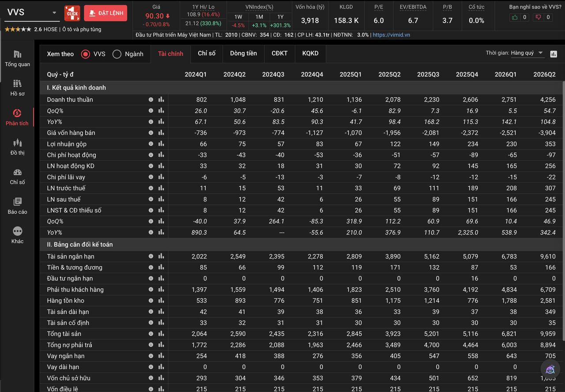Show the chart for Giá vốn hàng bán

coord(161,133)
